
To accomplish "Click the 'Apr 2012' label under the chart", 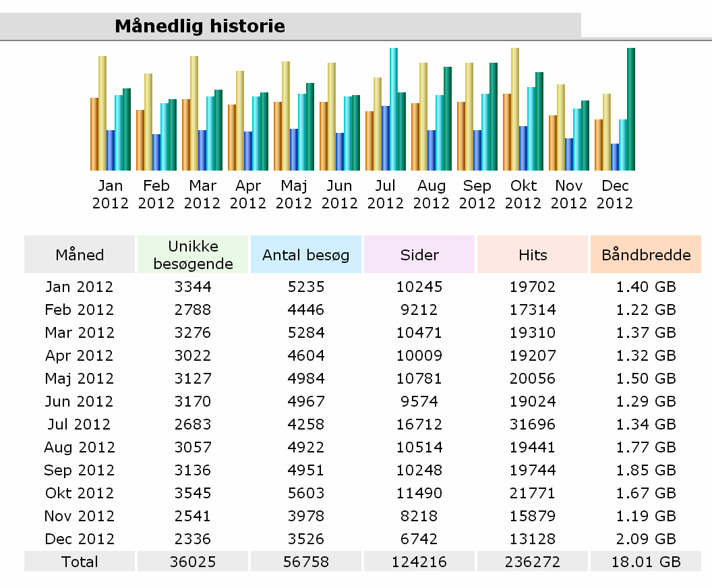I will tap(248, 194).
